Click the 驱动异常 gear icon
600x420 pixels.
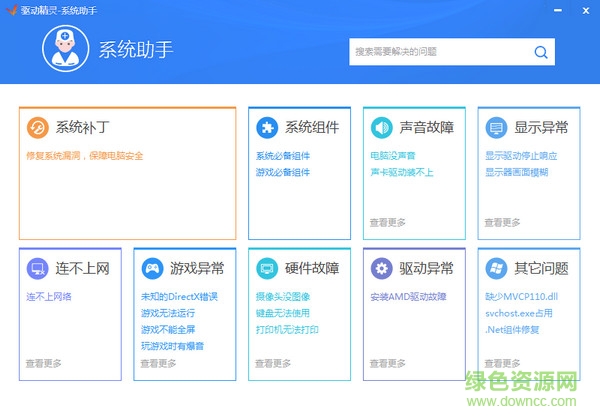(x=382, y=268)
